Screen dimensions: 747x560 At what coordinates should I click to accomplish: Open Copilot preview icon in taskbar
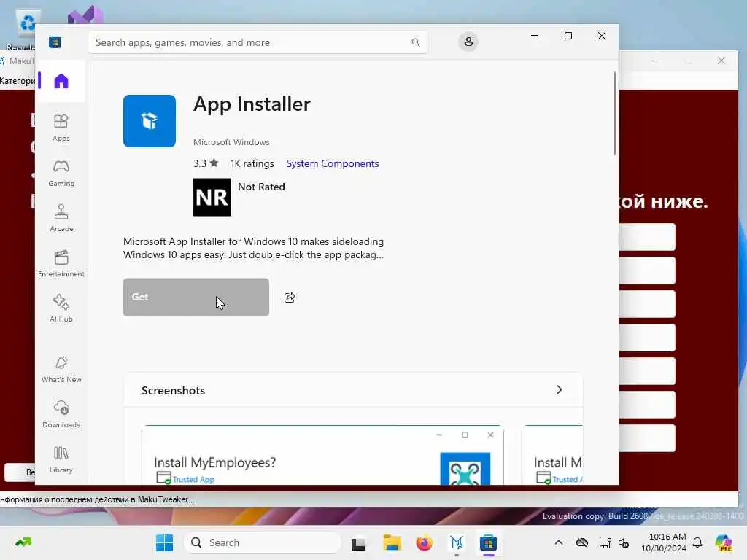[x=724, y=542]
